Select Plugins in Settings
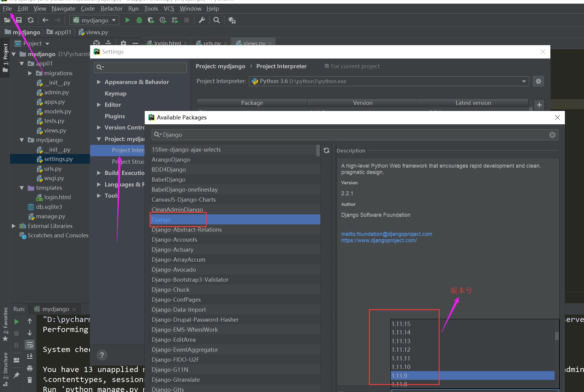This screenshot has width=584, height=392. point(115,116)
